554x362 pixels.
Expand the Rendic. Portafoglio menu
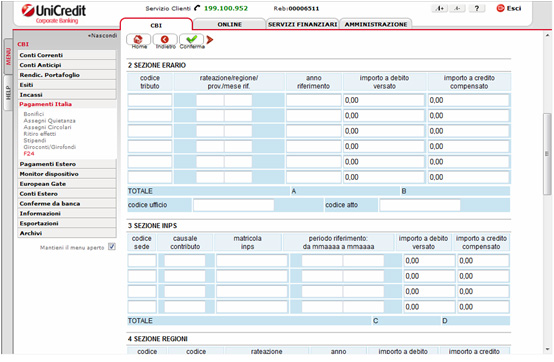click(x=67, y=75)
